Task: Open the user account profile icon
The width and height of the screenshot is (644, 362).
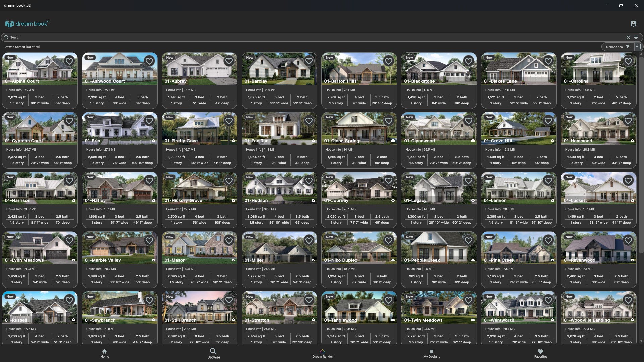Action: [x=633, y=23]
